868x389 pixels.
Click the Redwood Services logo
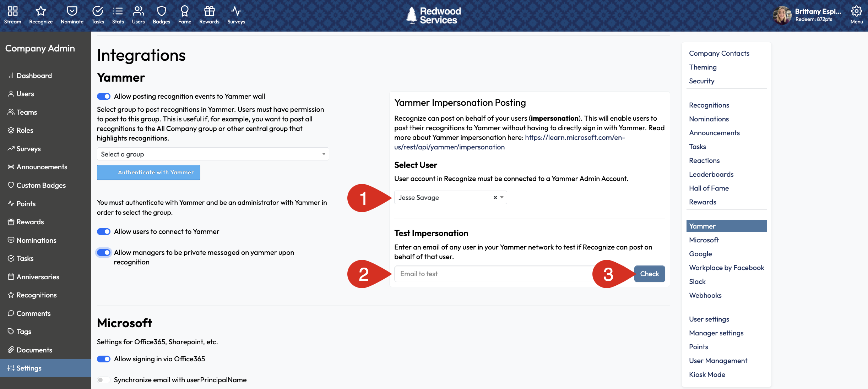click(x=434, y=16)
